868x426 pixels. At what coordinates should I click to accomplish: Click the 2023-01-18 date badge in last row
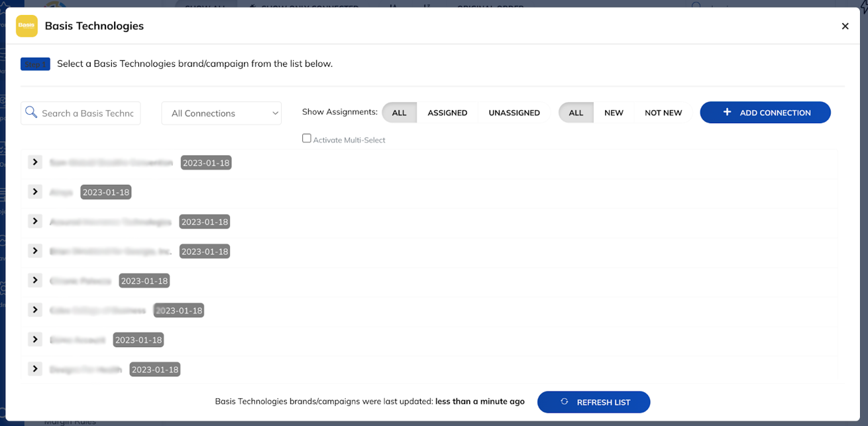click(155, 370)
